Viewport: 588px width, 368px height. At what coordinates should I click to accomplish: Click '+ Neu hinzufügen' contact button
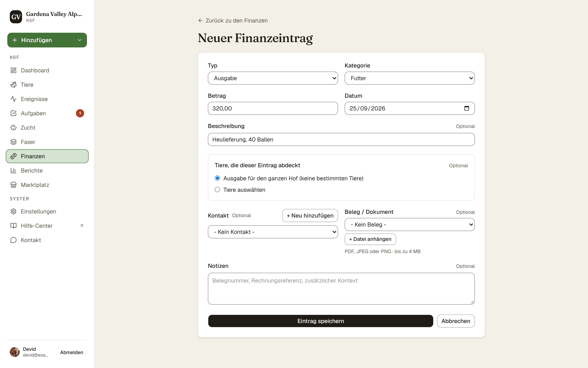(310, 216)
